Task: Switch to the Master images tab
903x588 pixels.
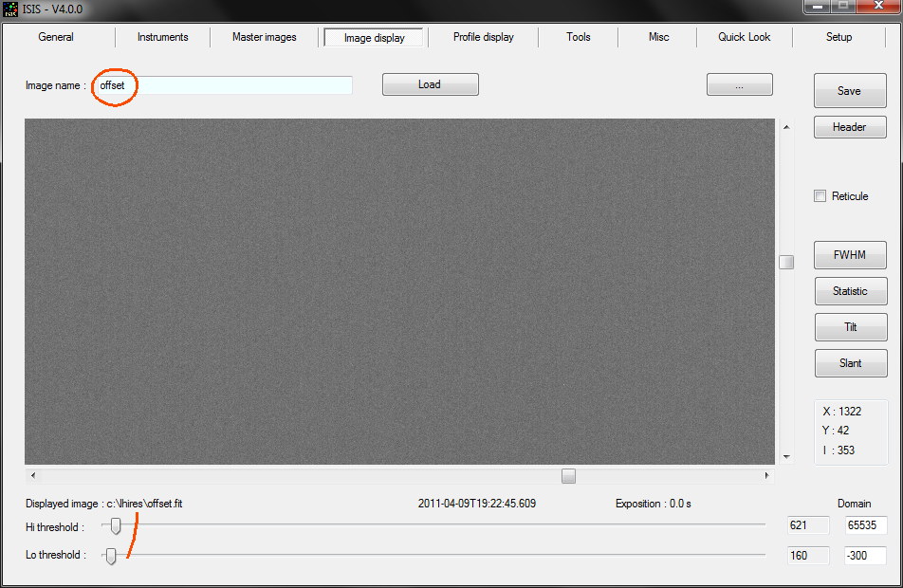Action: point(264,37)
